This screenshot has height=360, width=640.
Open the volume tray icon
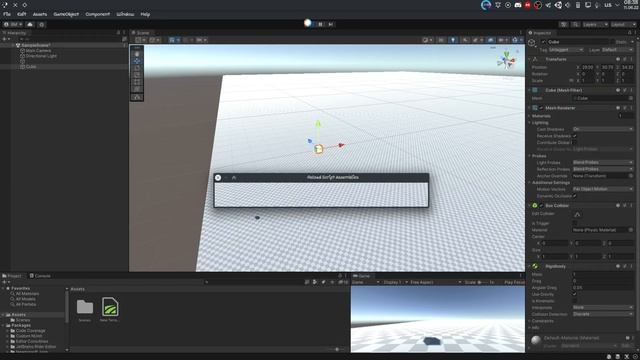tap(568, 5)
